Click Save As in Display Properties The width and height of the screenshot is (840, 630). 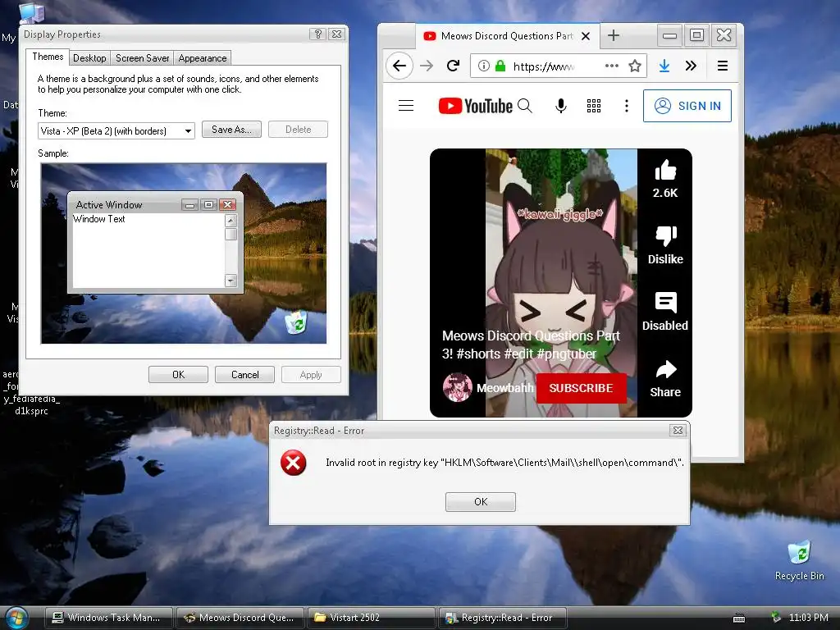(231, 129)
